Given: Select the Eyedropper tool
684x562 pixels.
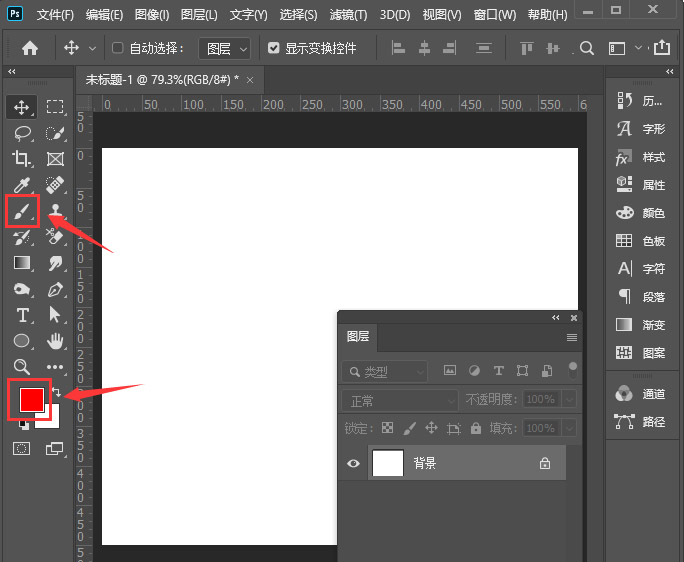Looking at the screenshot, I should coord(21,184).
